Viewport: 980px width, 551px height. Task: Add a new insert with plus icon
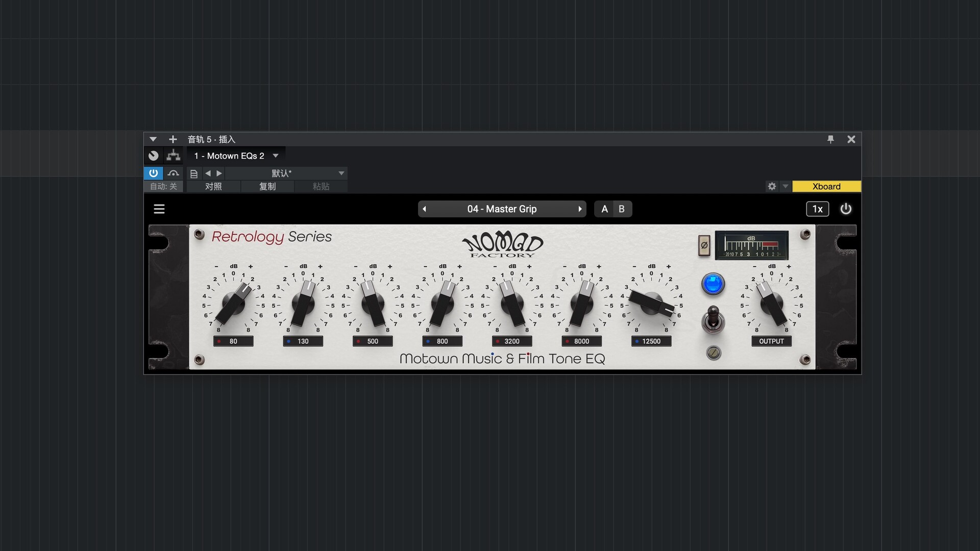(x=173, y=139)
